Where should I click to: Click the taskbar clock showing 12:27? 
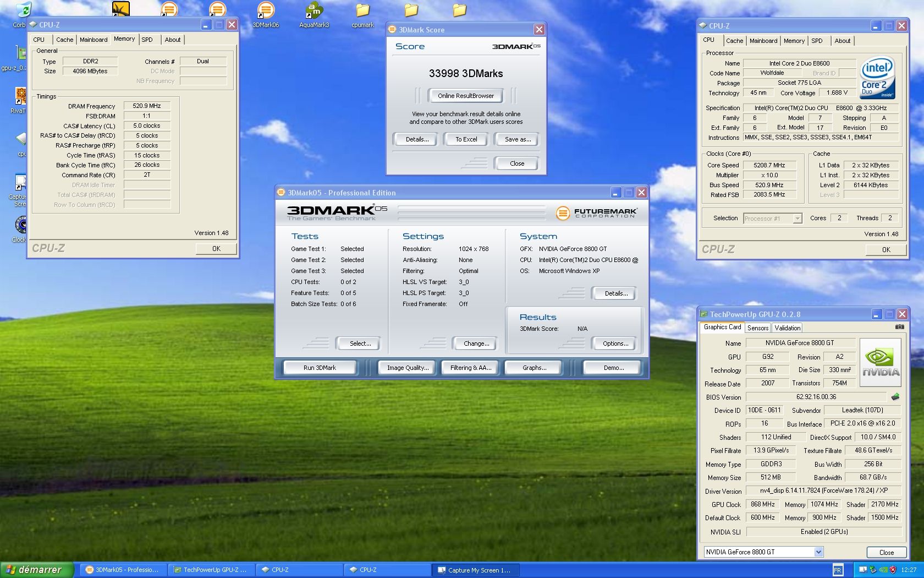pyautogui.click(x=909, y=570)
